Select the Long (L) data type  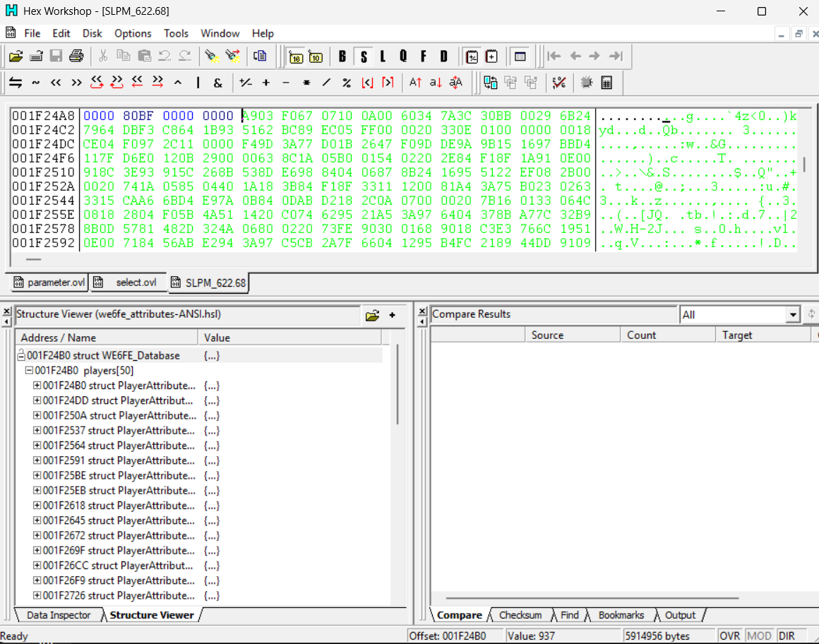(x=383, y=56)
